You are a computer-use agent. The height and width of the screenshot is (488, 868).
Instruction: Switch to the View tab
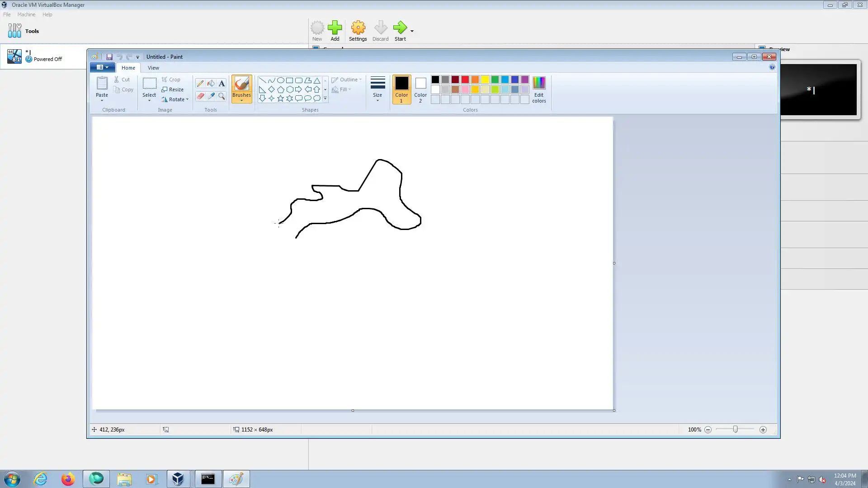[153, 68]
